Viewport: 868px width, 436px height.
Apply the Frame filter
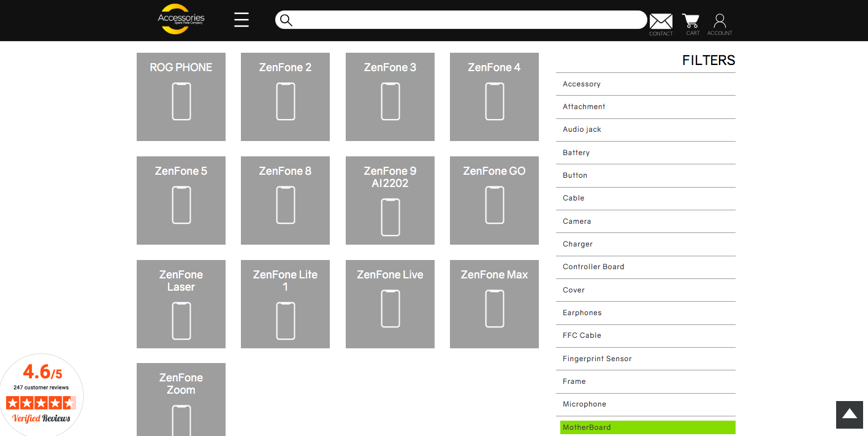coord(645,381)
